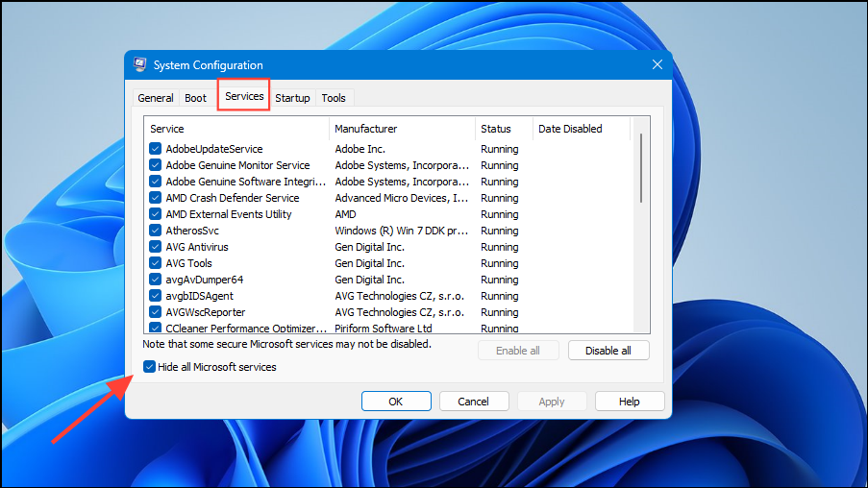
Task: Uncheck AMD External Events Utility checkbox
Action: coord(155,214)
